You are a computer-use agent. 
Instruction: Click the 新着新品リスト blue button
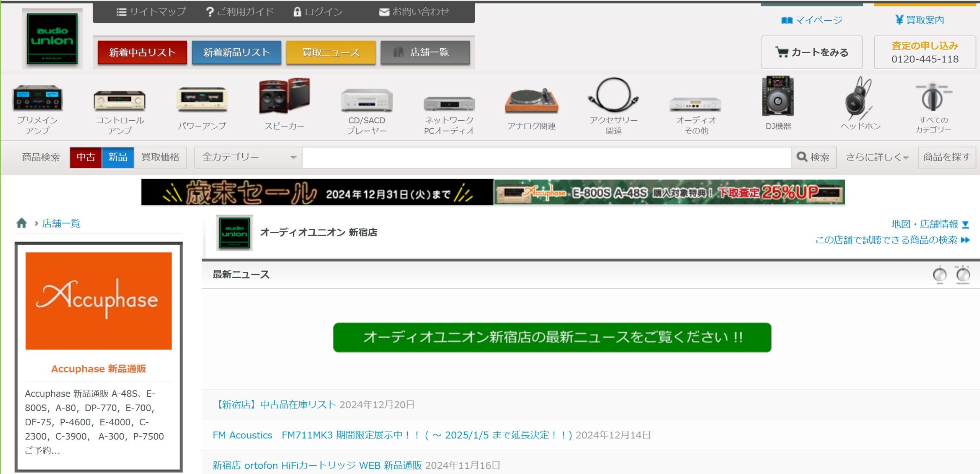pyautogui.click(x=237, y=52)
